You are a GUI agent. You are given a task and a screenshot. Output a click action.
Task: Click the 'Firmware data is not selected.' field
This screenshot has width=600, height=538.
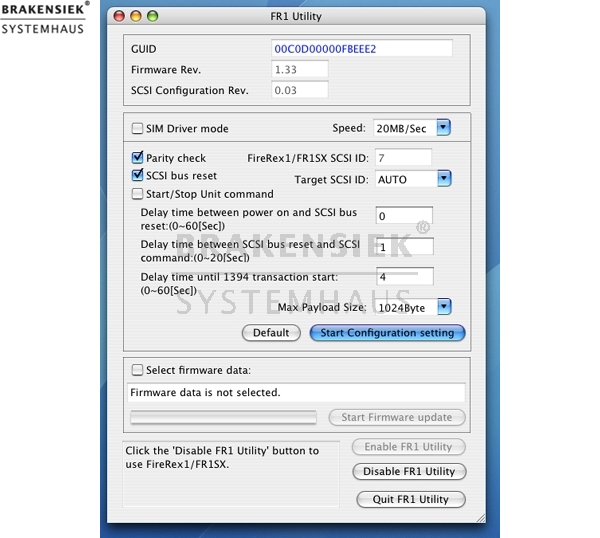296,393
